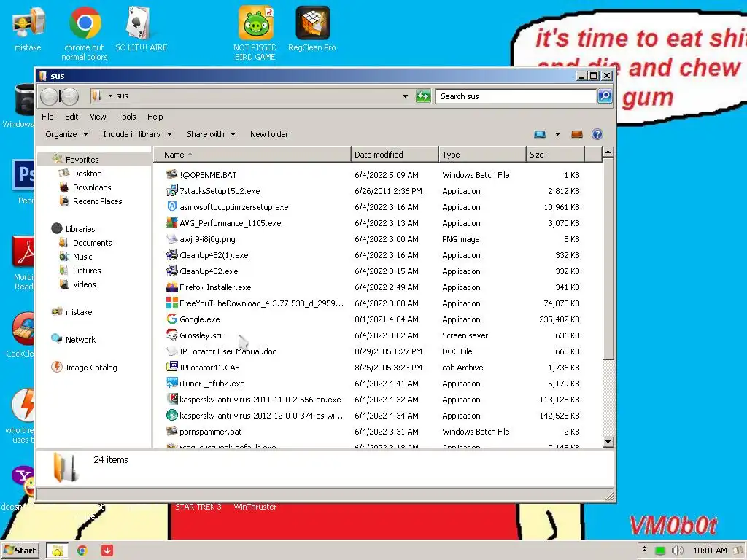The width and height of the screenshot is (747, 560).
Task: Open Downloads in the Favorites sidebar
Action: coord(92,187)
